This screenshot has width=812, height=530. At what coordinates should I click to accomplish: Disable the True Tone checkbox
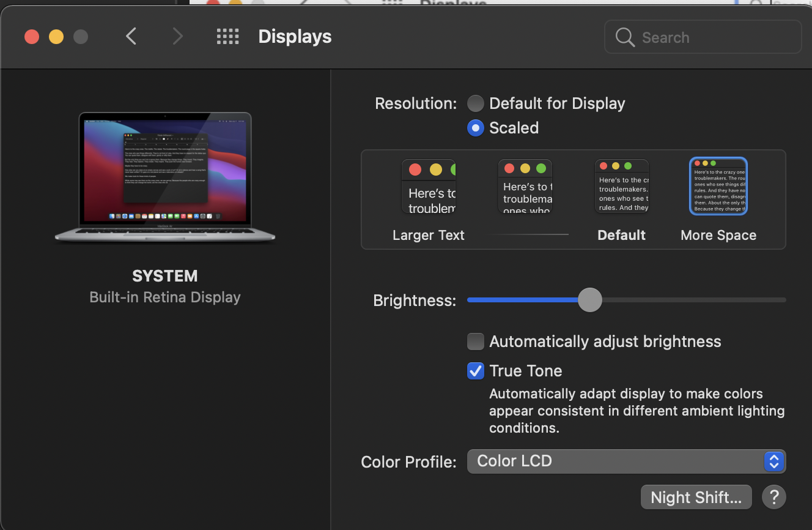(x=476, y=371)
